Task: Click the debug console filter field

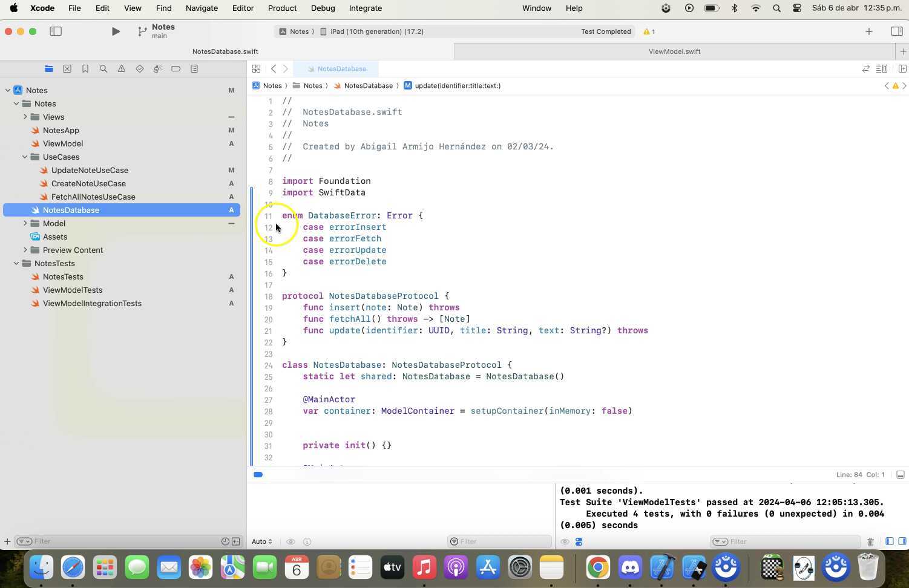Action: [781, 541]
